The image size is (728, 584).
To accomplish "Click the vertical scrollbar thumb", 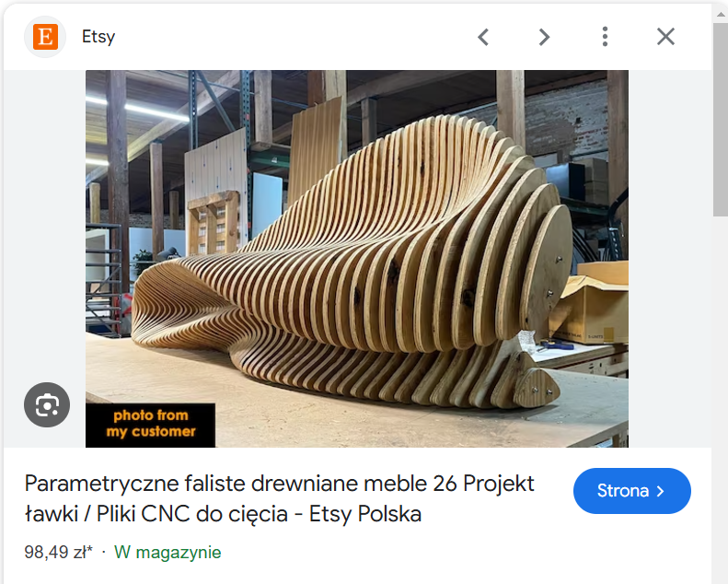I will point(720,119).
